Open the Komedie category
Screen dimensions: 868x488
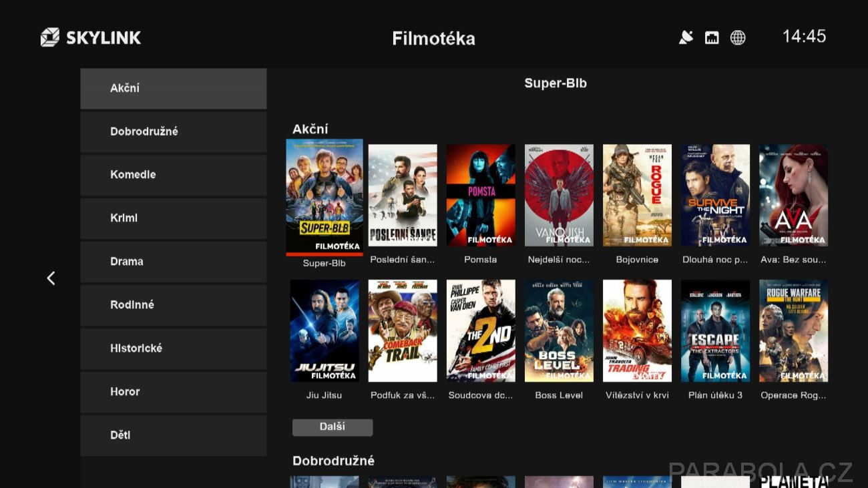pyautogui.click(x=174, y=175)
